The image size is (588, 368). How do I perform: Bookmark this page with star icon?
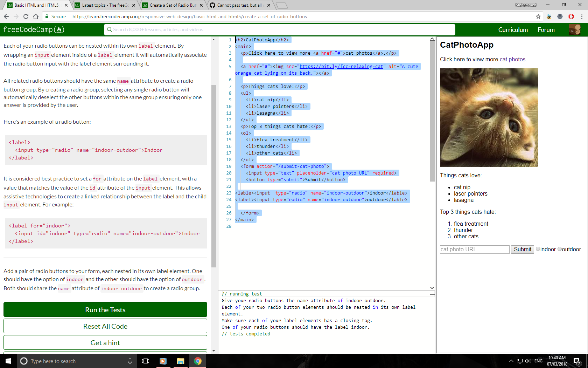click(x=538, y=16)
